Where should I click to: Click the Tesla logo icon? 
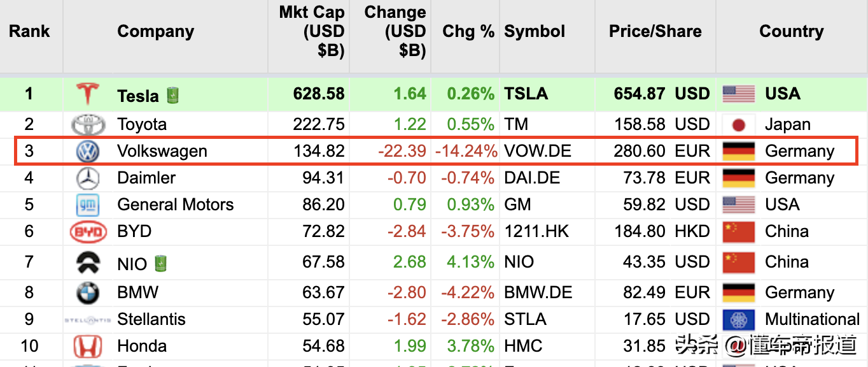[88, 94]
